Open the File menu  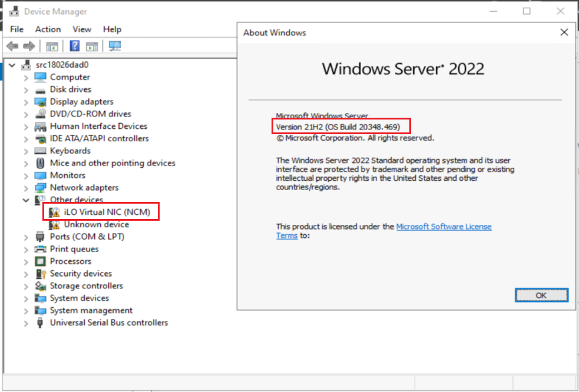point(16,29)
